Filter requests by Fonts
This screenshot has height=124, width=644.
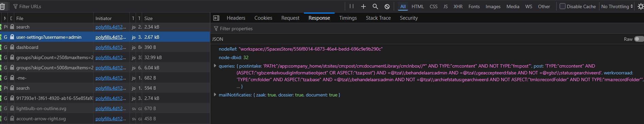474,6
